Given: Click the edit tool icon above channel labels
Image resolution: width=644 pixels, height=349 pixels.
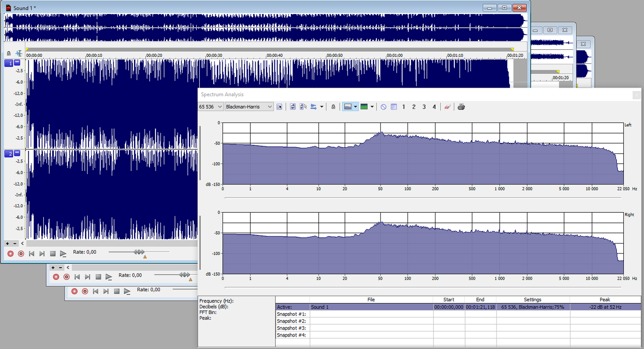Looking at the screenshot, I should pyautogui.click(x=19, y=53).
